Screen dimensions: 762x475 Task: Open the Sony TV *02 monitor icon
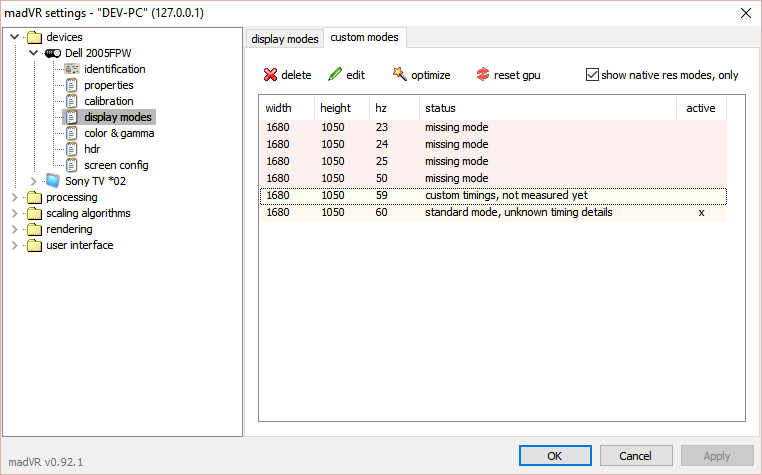53,181
